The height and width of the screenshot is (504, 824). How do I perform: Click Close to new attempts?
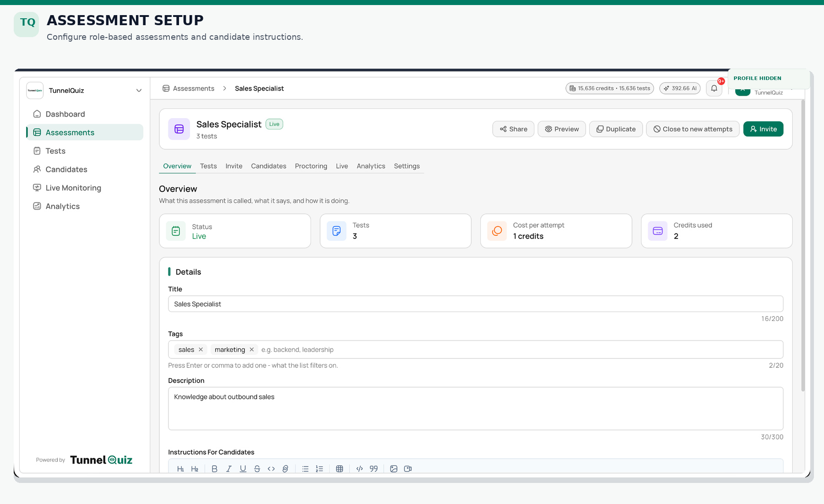pos(693,129)
